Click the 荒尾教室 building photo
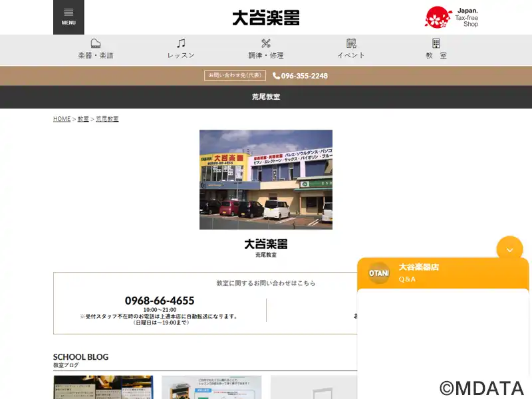The image size is (532, 399). (266, 180)
